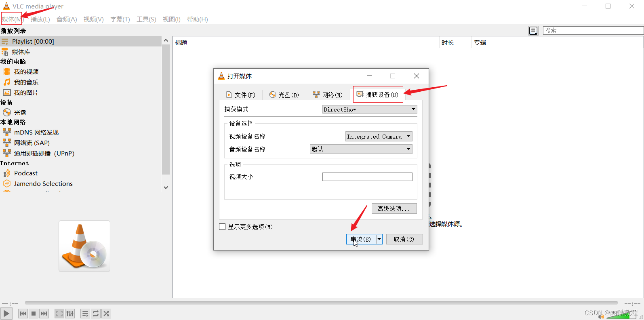
Task: Open the 视频(V) menu
Action: pyautogui.click(x=94, y=19)
